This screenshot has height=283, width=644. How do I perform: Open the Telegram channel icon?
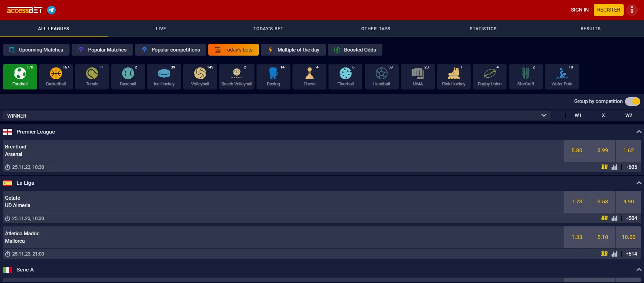tap(51, 10)
